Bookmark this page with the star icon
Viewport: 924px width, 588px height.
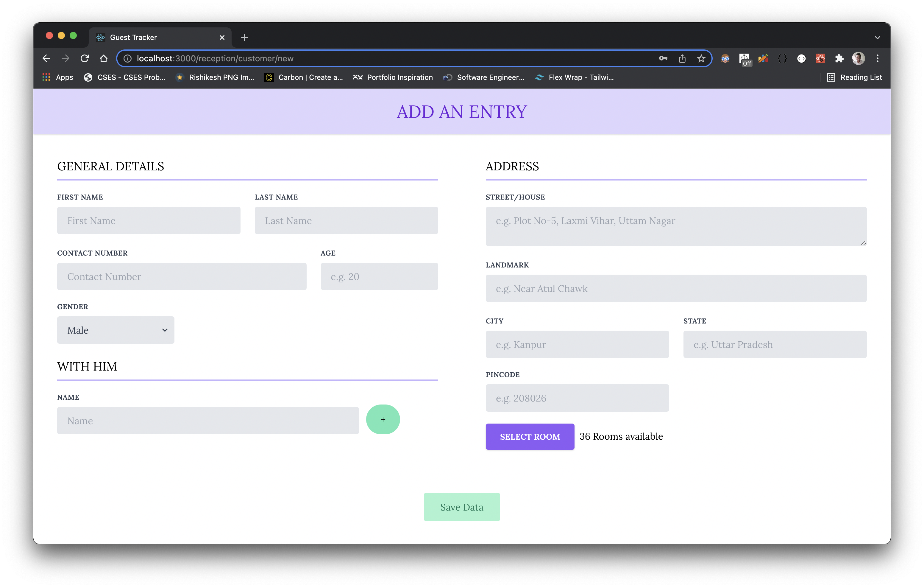pos(701,58)
